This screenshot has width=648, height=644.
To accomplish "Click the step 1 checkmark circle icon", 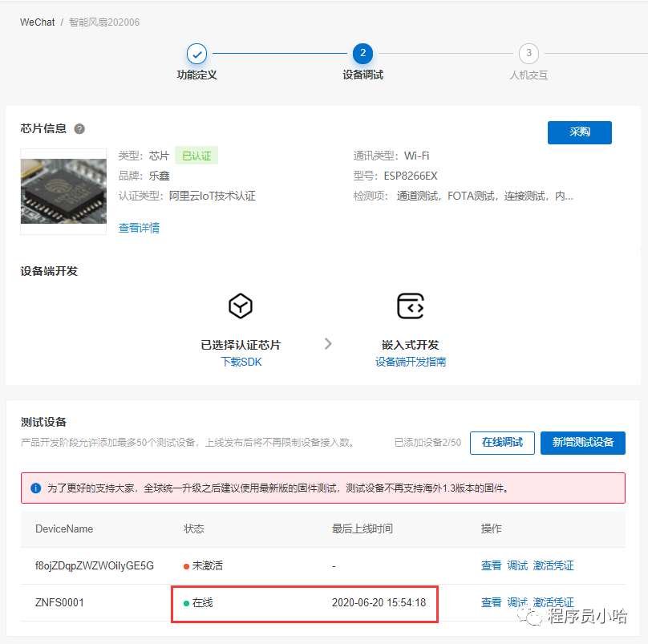I will click(197, 54).
